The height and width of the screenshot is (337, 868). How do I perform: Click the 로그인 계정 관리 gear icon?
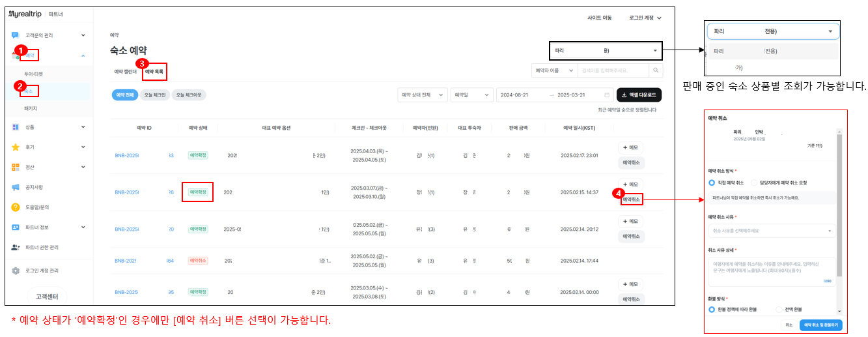(x=15, y=271)
